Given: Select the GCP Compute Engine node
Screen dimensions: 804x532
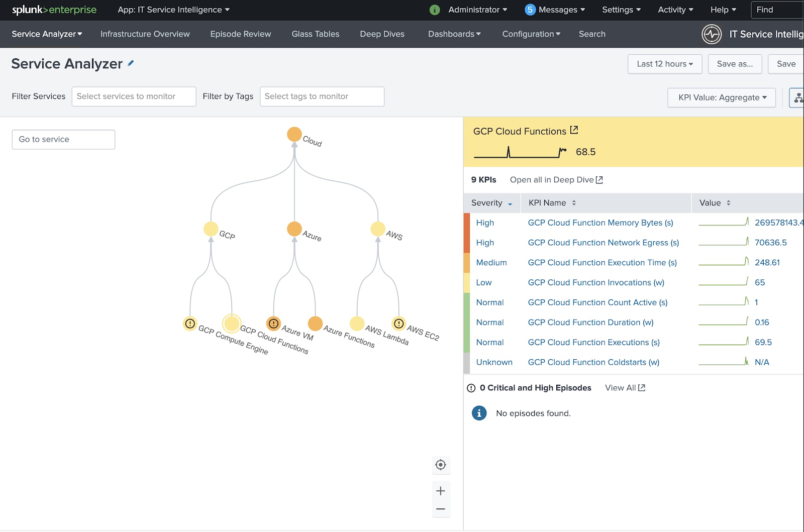Looking at the screenshot, I should point(190,324).
